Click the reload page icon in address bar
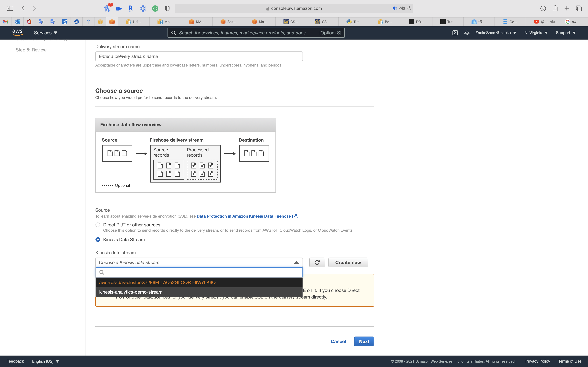588x367 pixels. 409,8
